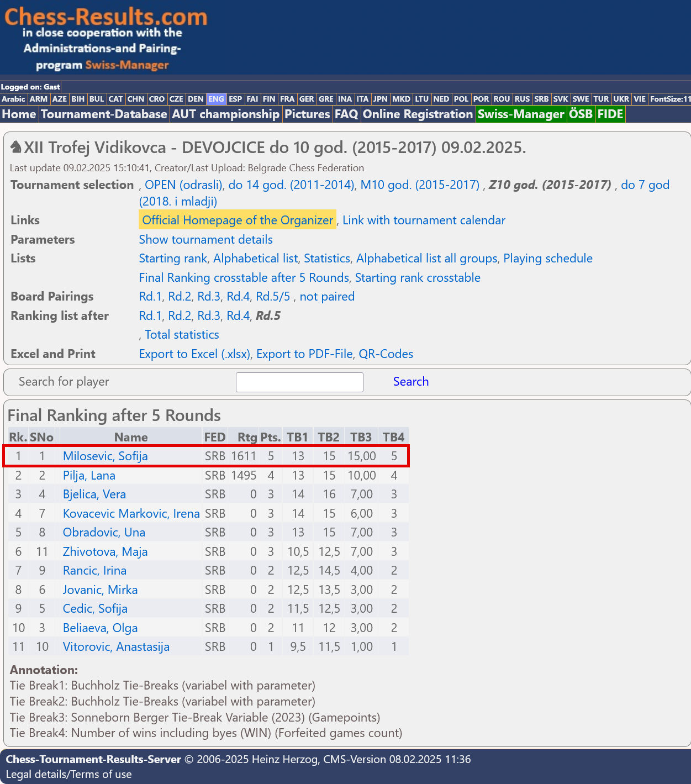Image resolution: width=691 pixels, height=784 pixels.
Task: Open player Kovacevic Markovic, Irena
Action: click(131, 514)
